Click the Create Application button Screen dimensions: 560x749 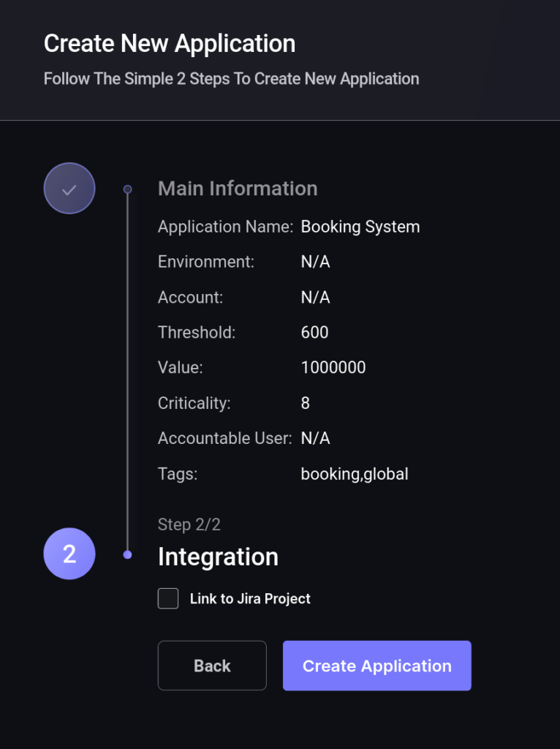(377, 666)
